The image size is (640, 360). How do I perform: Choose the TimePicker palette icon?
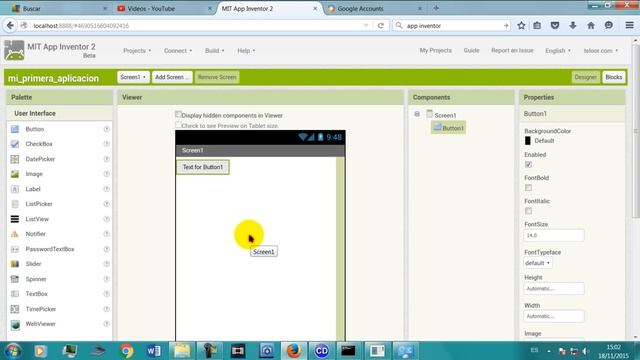point(15,309)
